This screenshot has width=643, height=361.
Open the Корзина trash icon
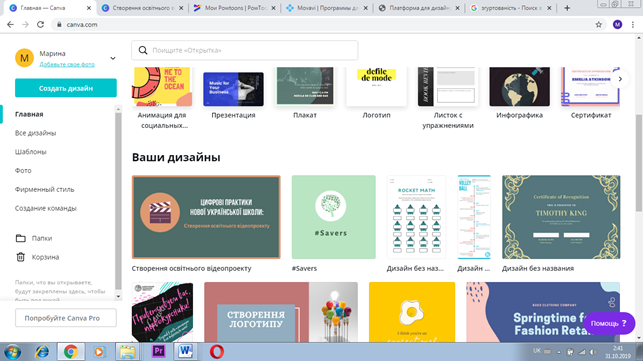21,257
